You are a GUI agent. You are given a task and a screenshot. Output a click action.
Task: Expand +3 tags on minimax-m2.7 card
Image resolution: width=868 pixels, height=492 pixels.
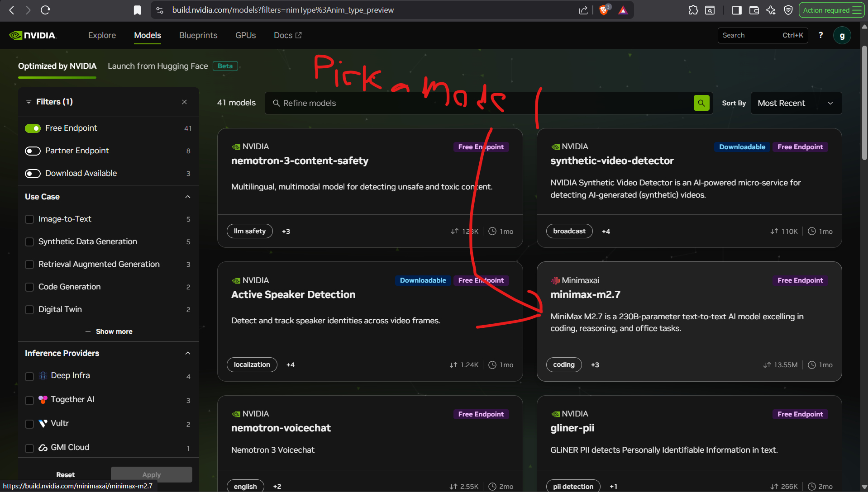[595, 364]
